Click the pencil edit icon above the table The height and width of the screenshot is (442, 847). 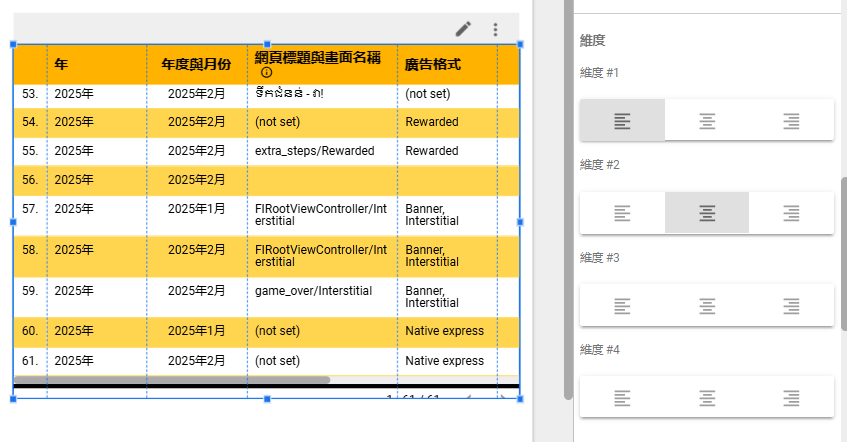[463, 29]
